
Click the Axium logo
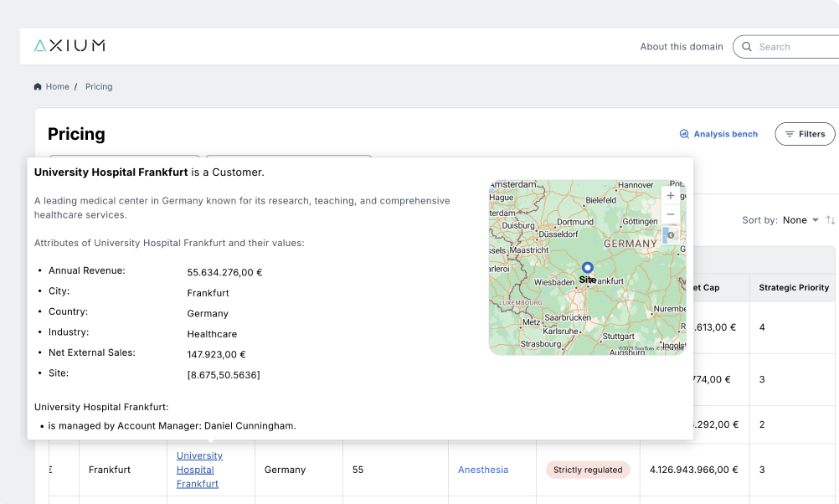click(x=69, y=45)
